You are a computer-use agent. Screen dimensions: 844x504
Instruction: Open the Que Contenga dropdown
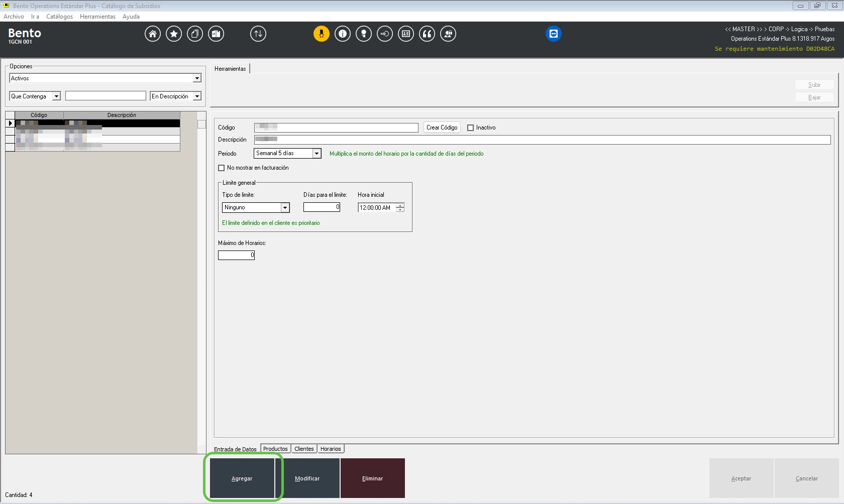57,96
